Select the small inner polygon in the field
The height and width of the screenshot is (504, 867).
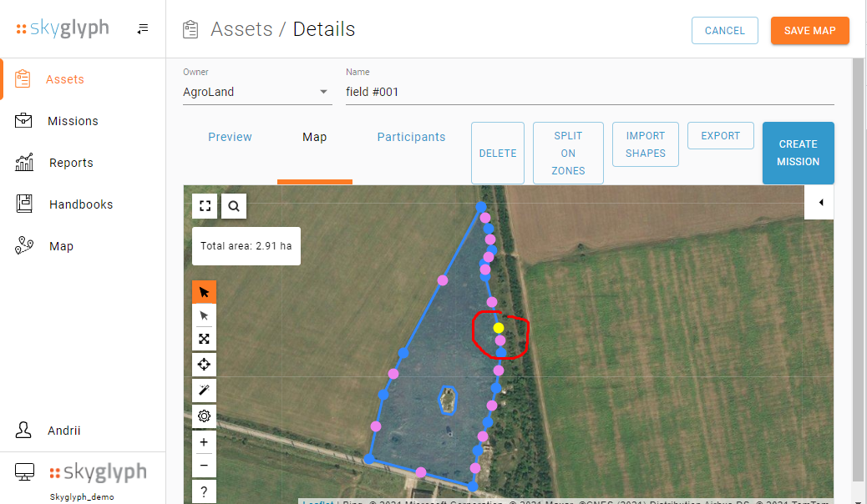448,400
